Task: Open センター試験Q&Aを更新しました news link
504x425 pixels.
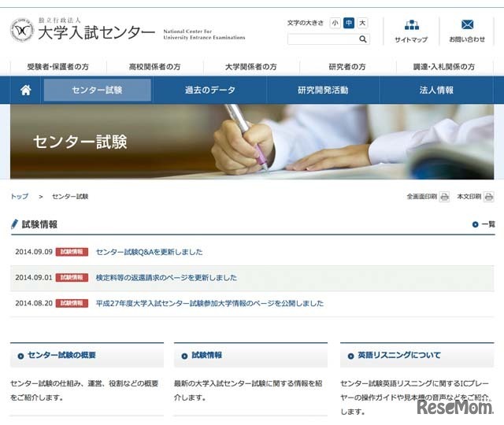Action: [x=150, y=252]
